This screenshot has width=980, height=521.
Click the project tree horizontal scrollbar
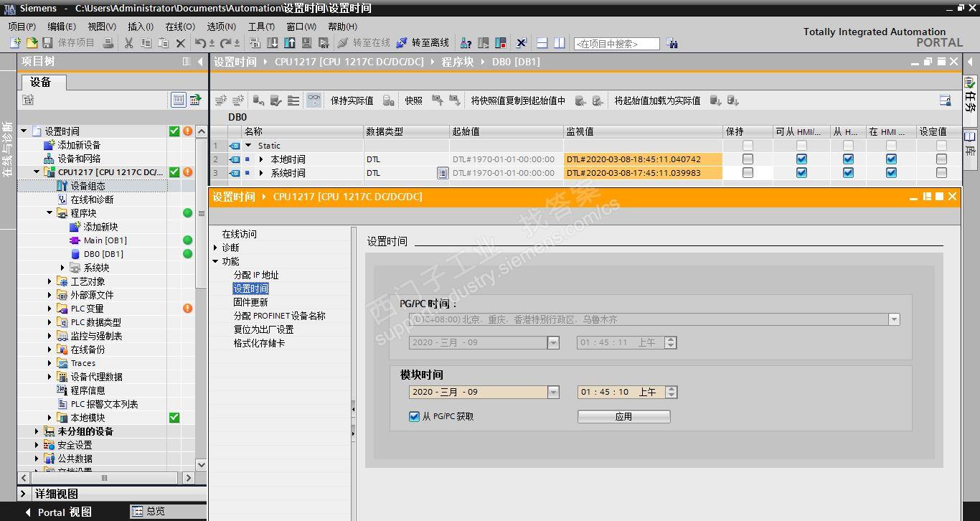pyautogui.click(x=105, y=477)
